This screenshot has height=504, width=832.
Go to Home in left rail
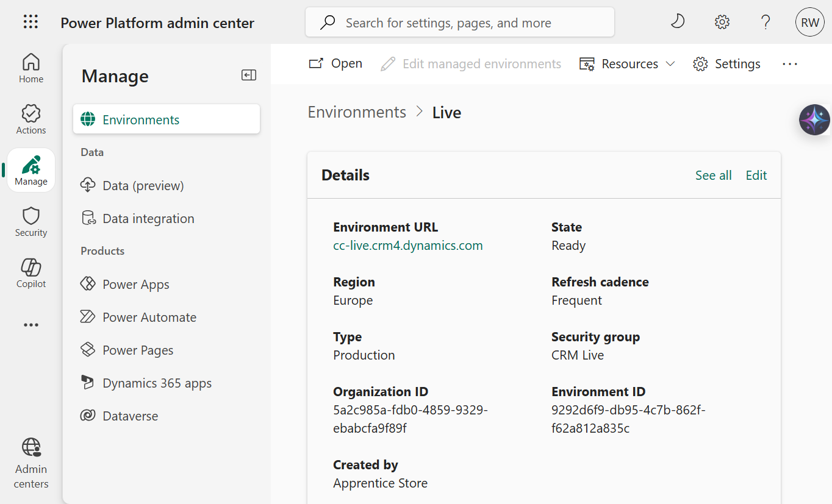(31, 68)
